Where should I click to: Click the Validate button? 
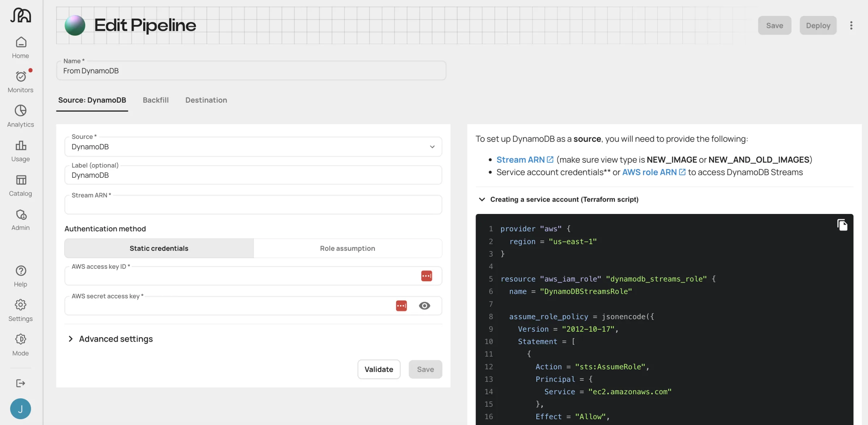click(379, 369)
